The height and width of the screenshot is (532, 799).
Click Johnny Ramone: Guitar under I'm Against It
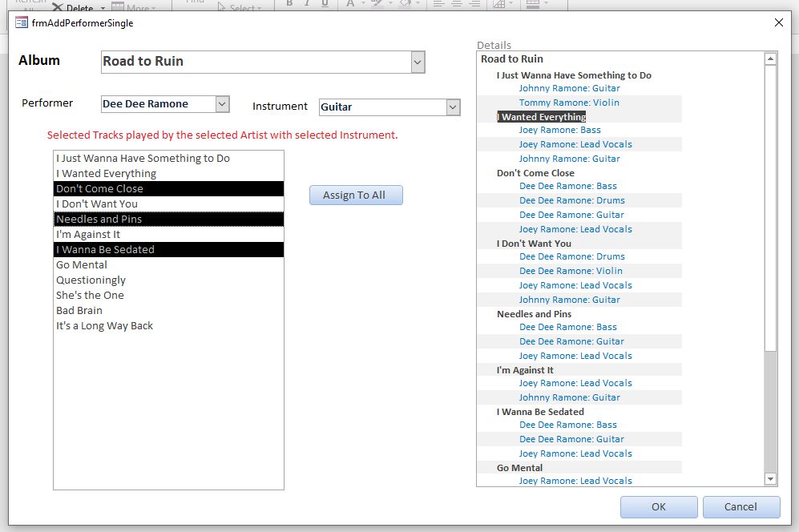tap(570, 397)
